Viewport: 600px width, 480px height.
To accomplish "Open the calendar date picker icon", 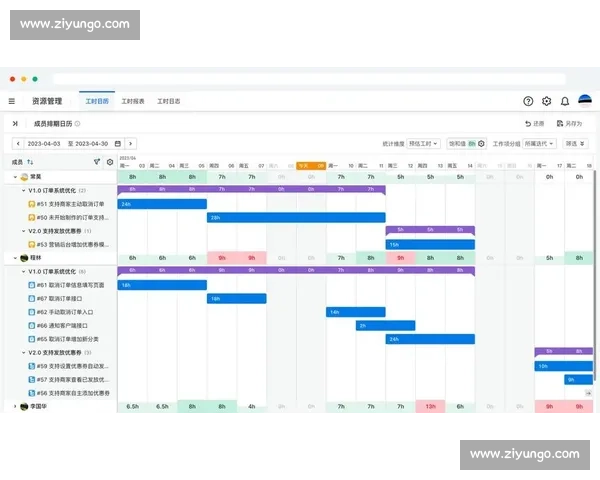I will click(118, 144).
